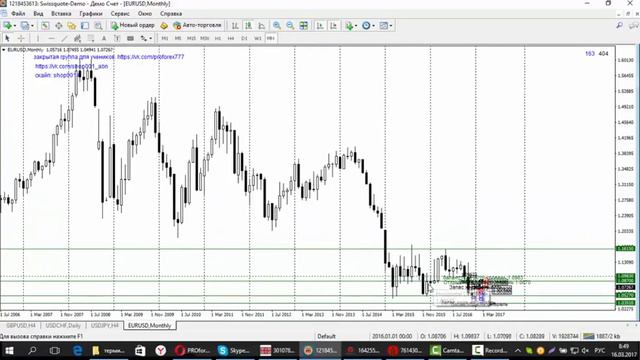Open the Indicators list icon
Screen dimensions: 640x360
point(349,26)
